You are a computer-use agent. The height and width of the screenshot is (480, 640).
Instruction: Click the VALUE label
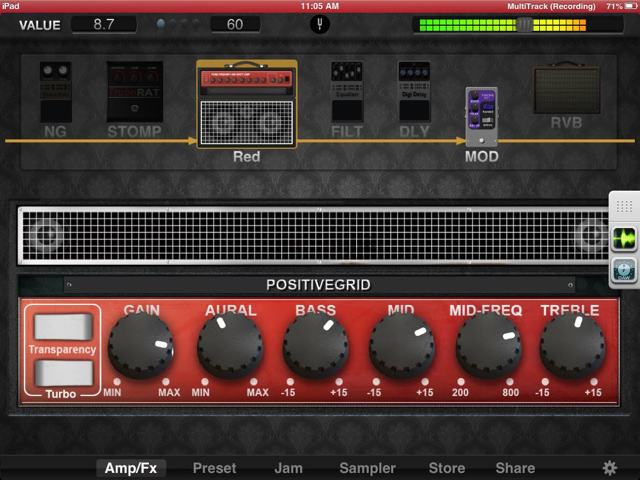(x=40, y=25)
